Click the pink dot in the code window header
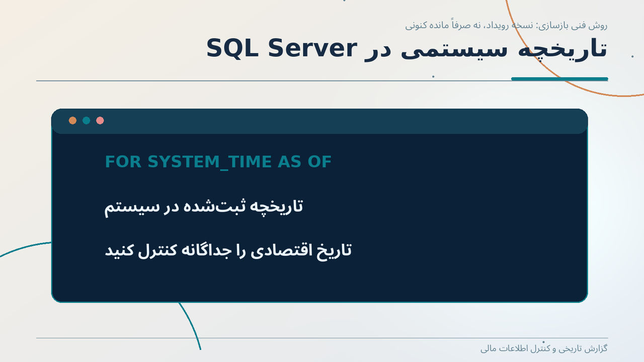The image size is (644, 362). point(100,121)
